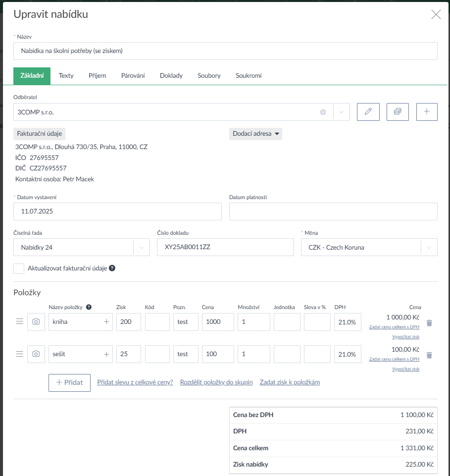Expand the Dodací adresa dropdown
The image size is (450, 476).
[x=255, y=134]
